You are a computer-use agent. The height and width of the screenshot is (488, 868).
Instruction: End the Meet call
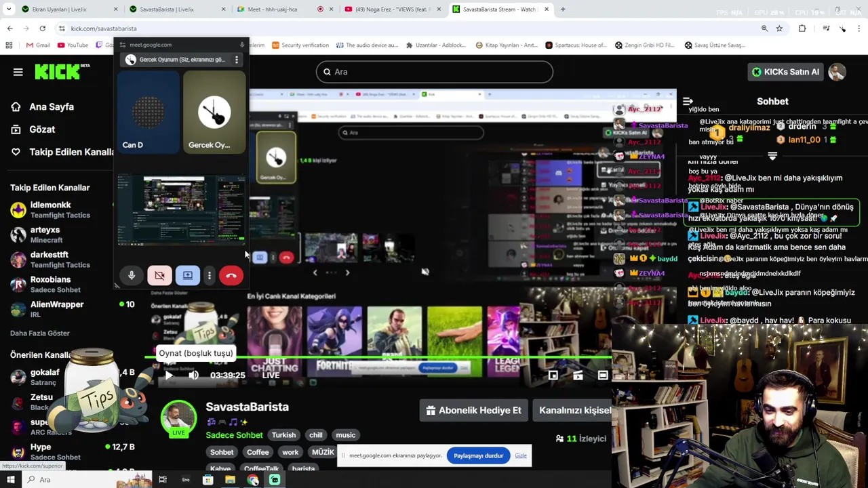pos(231,275)
